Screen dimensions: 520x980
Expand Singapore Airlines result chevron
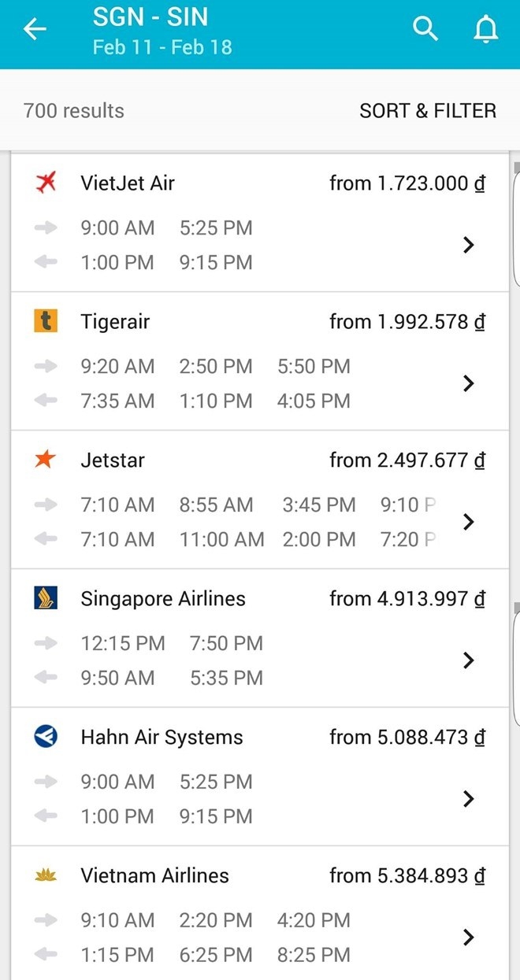[x=469, y=660]
